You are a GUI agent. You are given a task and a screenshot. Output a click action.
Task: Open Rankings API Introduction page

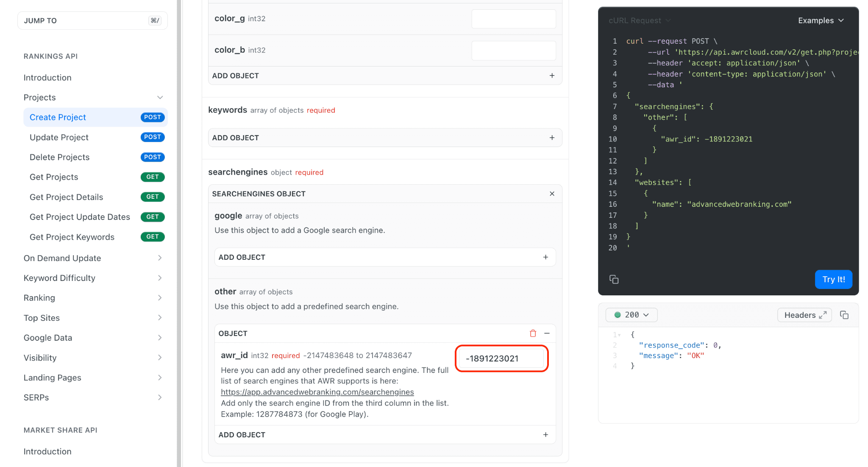coord(47,78)
